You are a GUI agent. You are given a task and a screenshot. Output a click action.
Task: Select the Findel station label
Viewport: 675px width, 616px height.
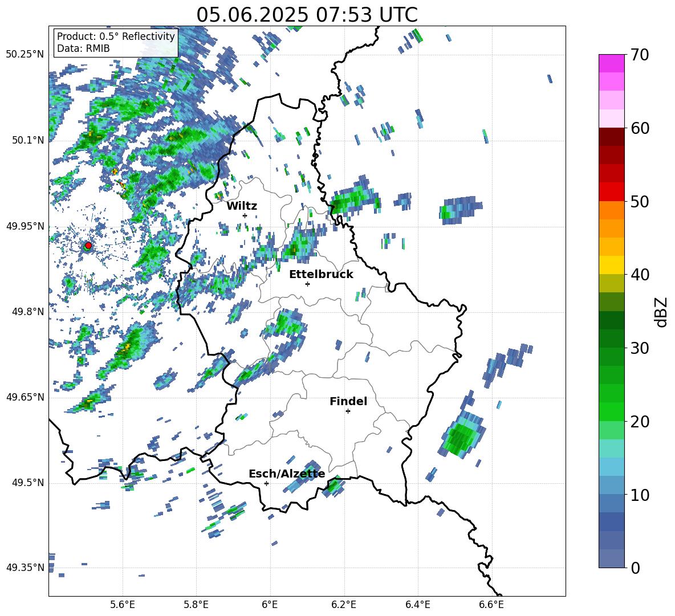point(348,401)
